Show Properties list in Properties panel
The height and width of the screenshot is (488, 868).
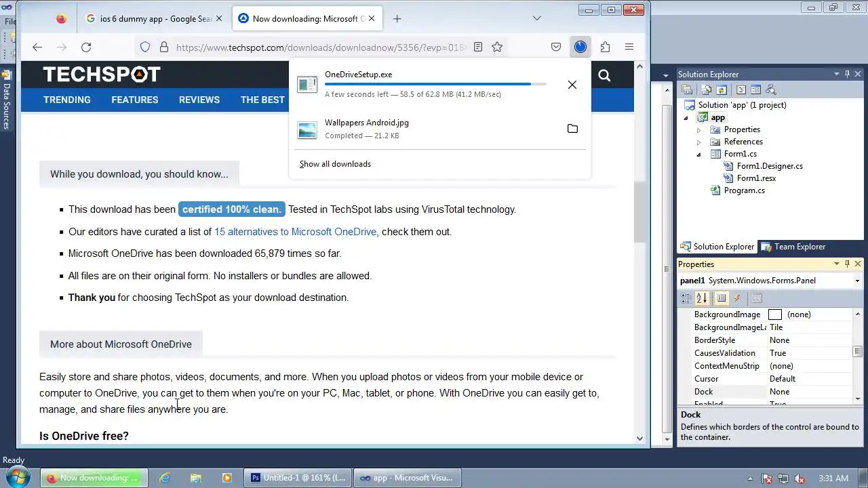[722, 298]
